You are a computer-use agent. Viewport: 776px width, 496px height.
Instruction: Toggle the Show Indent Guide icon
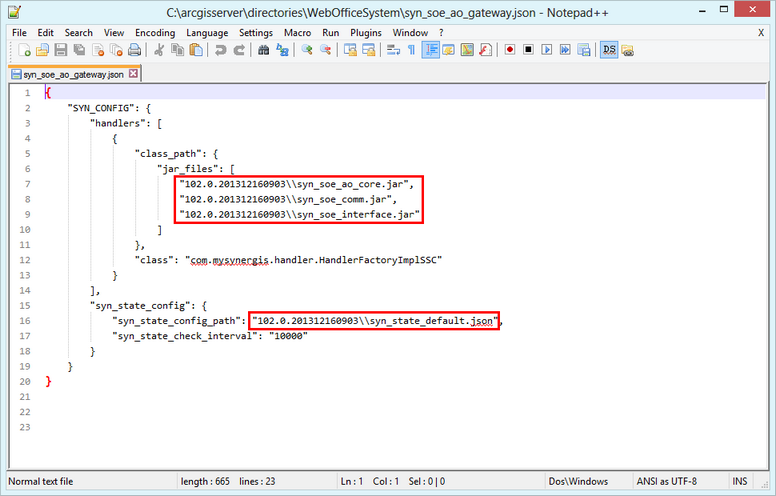(x=431, y=50)
